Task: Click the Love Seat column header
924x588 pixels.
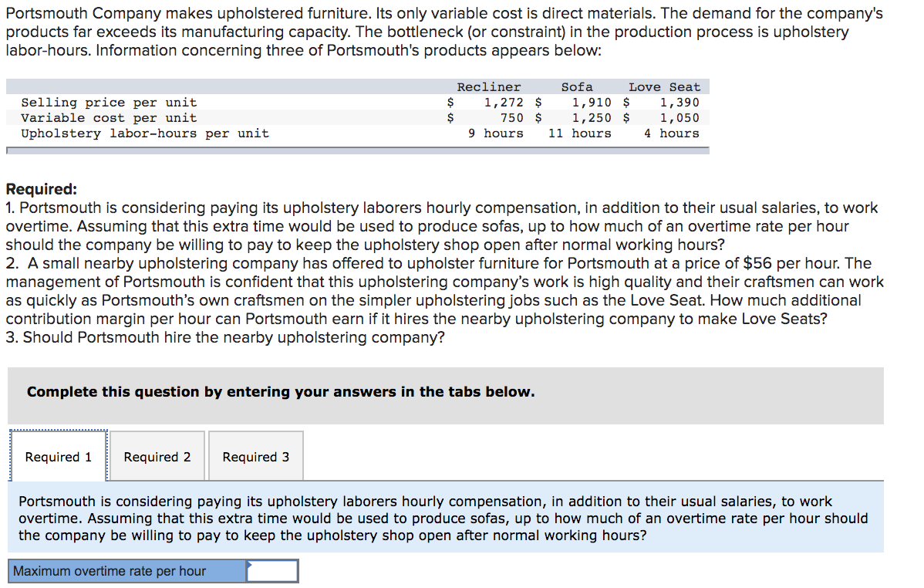Action: click(664, 87)
